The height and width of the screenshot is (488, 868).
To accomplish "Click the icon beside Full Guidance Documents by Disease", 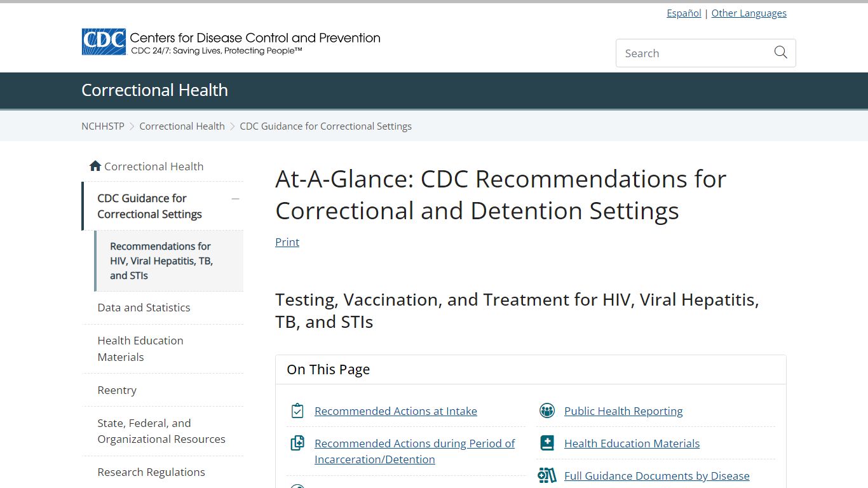I will (547, 475).
